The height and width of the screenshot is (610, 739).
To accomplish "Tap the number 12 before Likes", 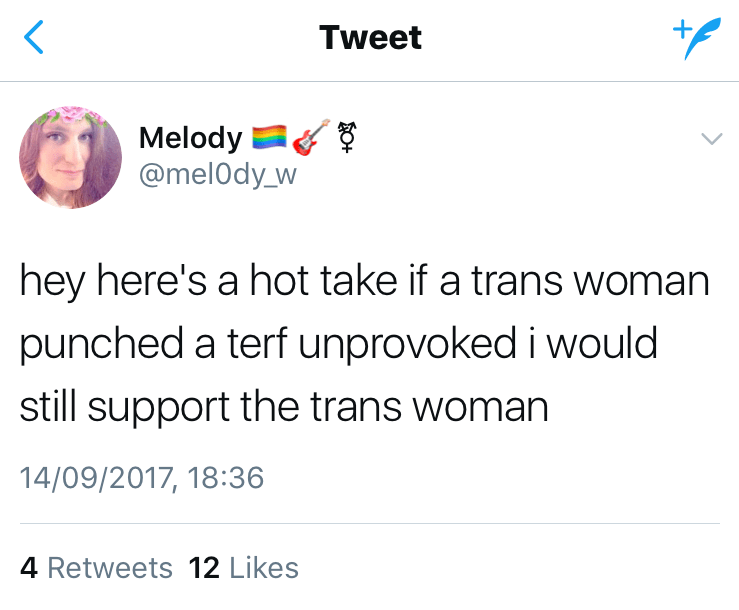I will coord(204,568).
